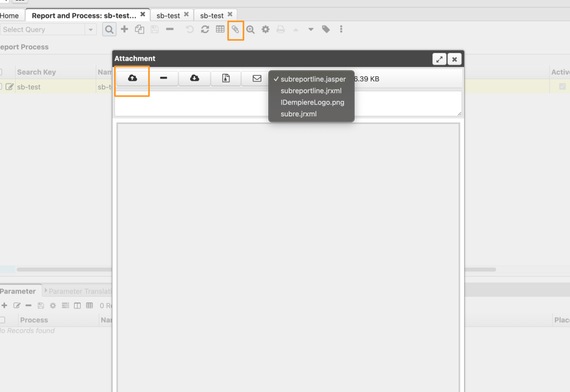Save parameter with the detail toolbar disk icon
The image size is (570, 392).
pos(41,306)
